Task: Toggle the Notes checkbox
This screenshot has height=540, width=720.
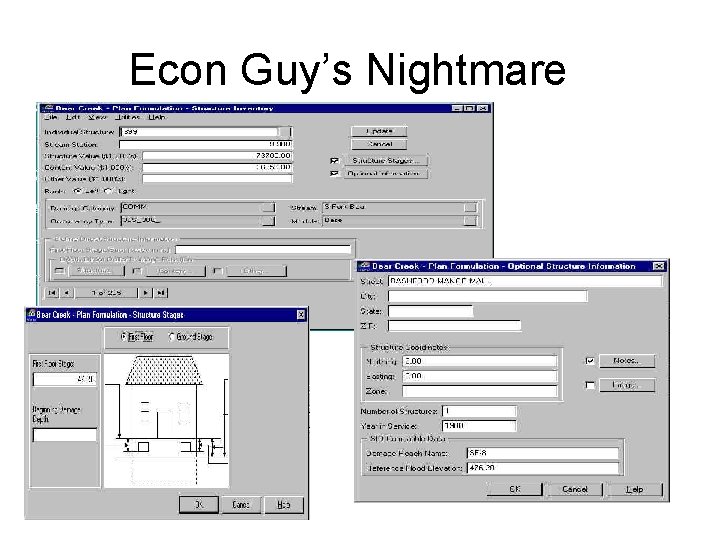Action: tap(590, 361)
